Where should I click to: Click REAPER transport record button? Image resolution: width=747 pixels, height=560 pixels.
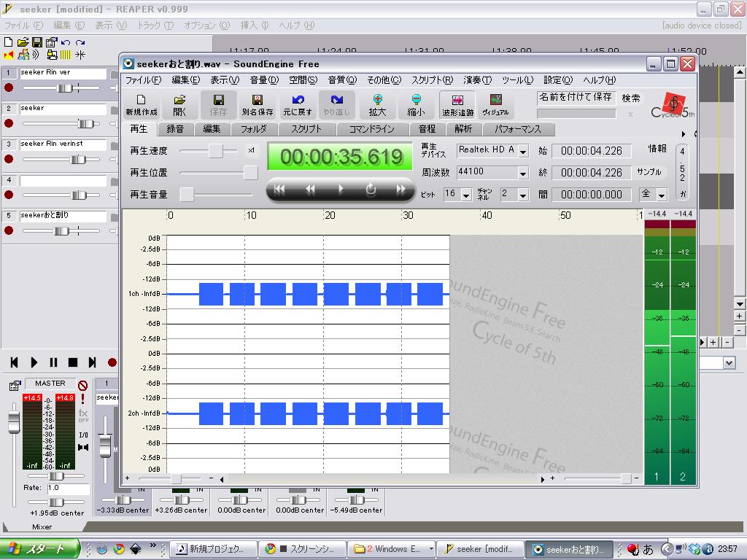(112, 362)
